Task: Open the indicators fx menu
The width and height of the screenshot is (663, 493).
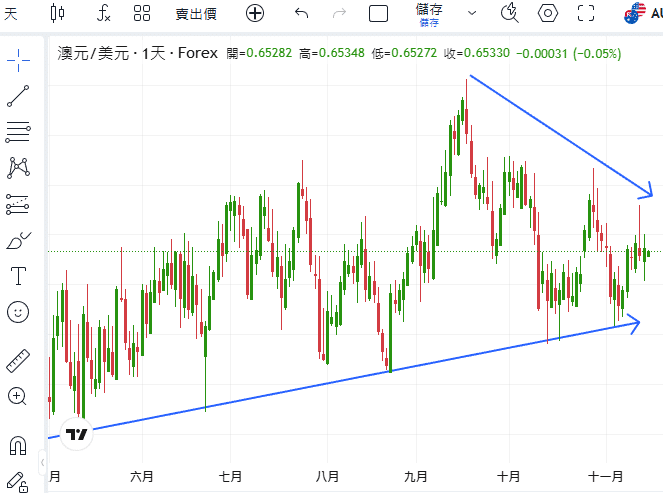Action: pyautogui.click(x=104, y=13)
